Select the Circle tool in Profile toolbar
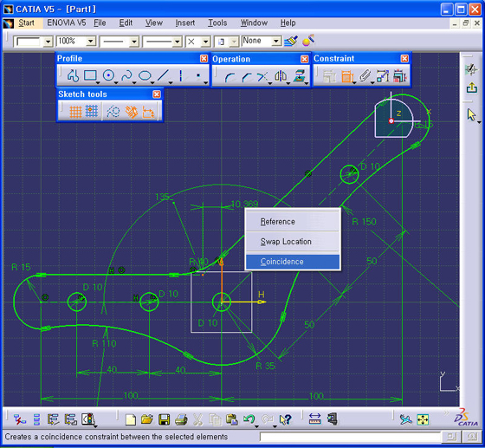 click(x=108, y=75)
